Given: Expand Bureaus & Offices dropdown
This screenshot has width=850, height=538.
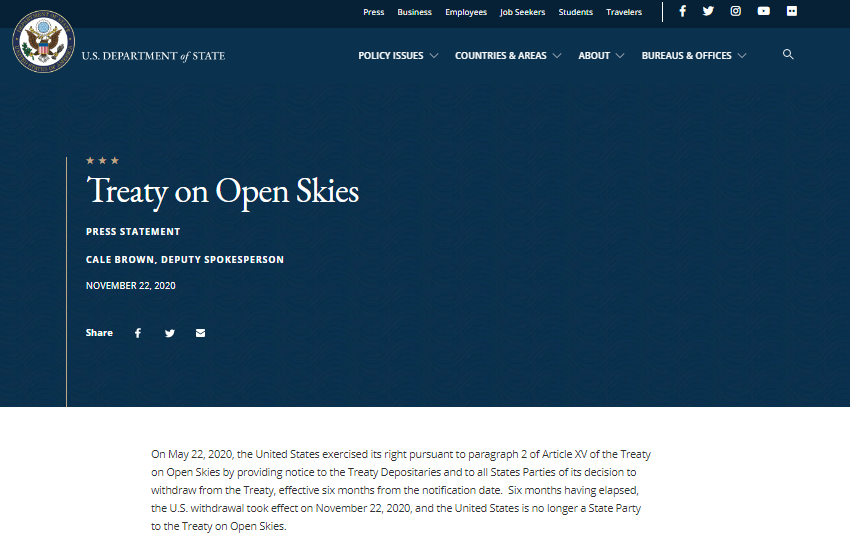Looking at the screenshot, I should click(x=693, y=56).
